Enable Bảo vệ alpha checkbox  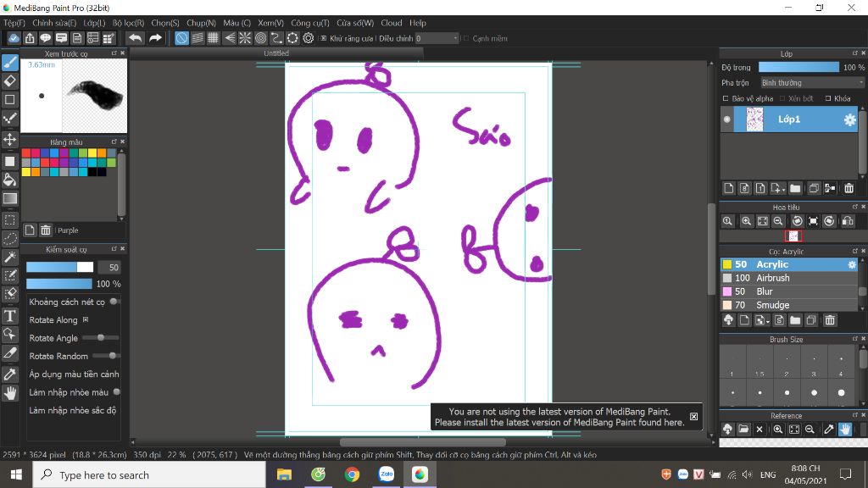[726, 98]
